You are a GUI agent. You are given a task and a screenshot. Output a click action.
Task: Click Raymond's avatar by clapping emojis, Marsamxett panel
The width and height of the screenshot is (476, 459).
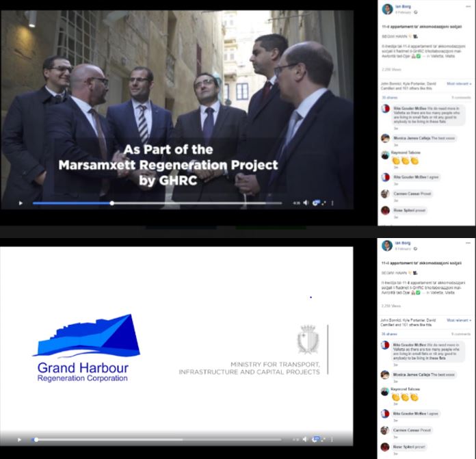[x=385, y=155]
